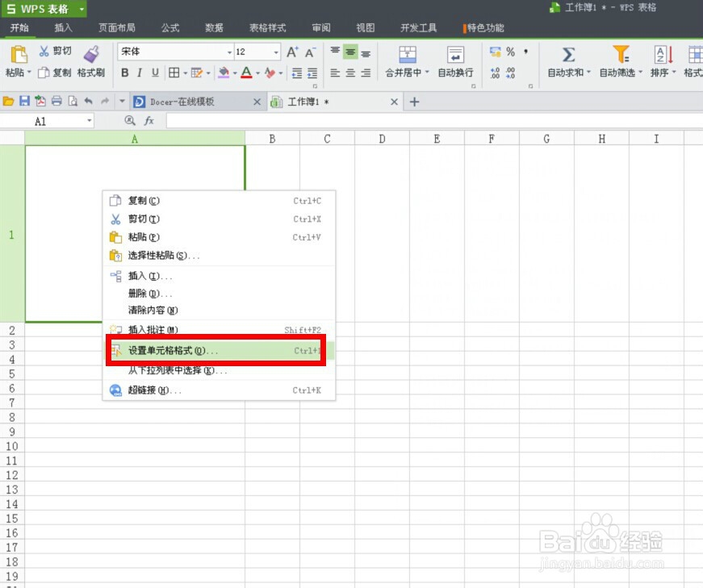
Task: Toggle italic formatting
Action: (x=140, y=73)
